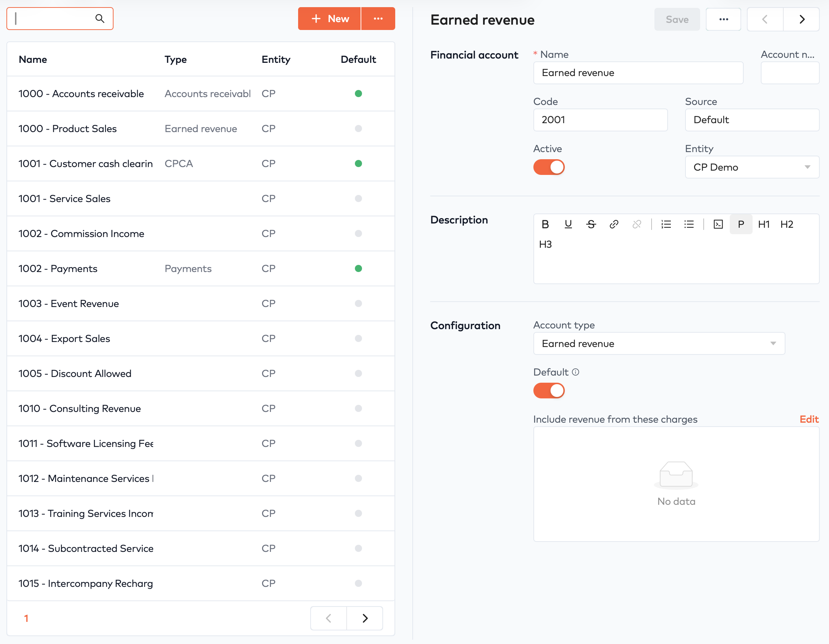Click the Name field Earned revenue
Image resolution: width=829 pixels, height=644 pixels.
[638, 73]
